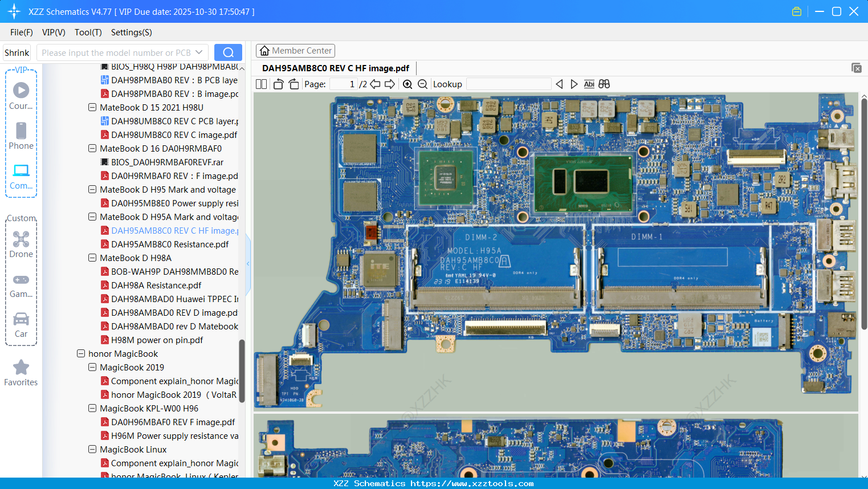Collapse the honor MagicBook node
Viewport: 868px width, 489px height.
(81, 353)
